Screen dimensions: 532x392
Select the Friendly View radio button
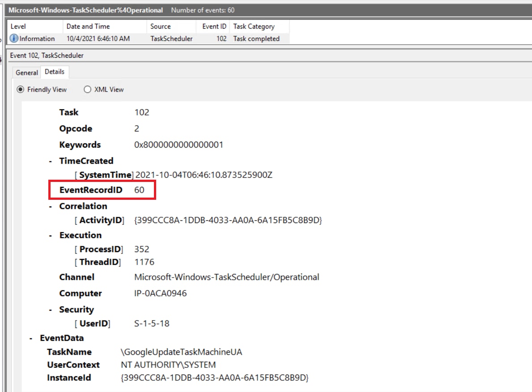pos(20,89)
